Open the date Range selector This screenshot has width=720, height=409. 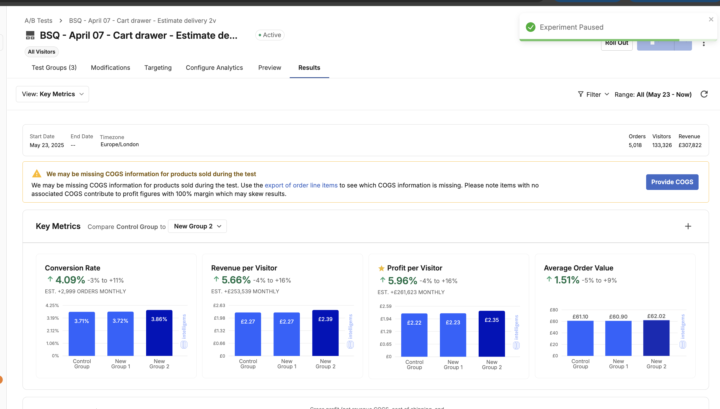[653, 95]
